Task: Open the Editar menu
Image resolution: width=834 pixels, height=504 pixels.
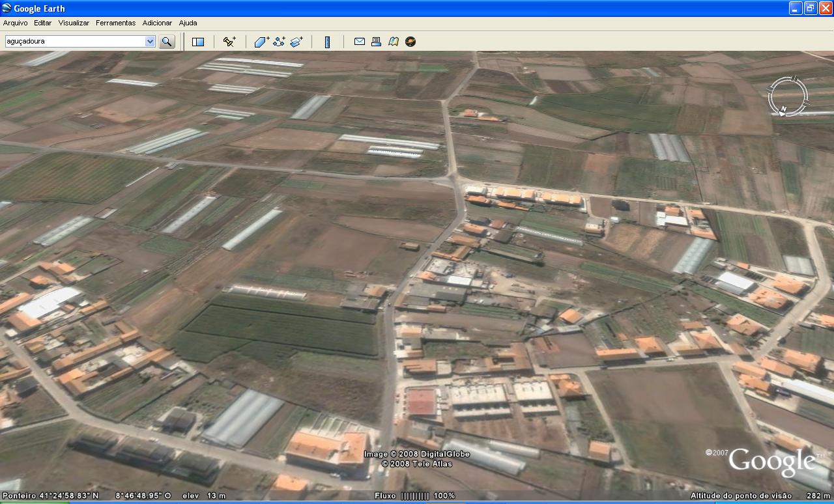Action: [x=42, y=23]
